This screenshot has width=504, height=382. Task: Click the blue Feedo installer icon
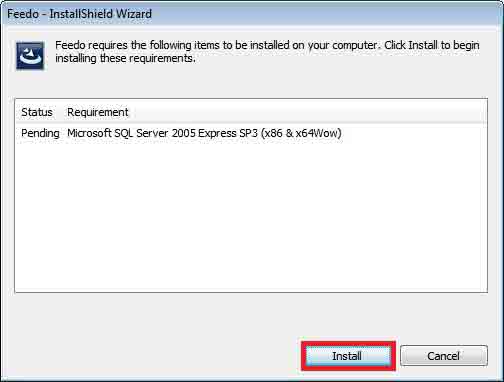tap(30, 56)
